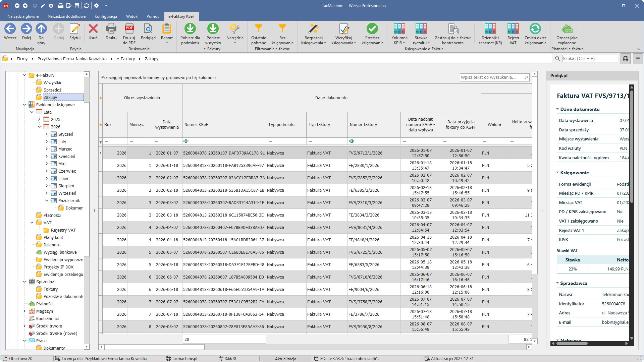Viewport: 644px width, 362px height.
Task: Click the grid horizontal scrollbar thumb
Action: 154,347
